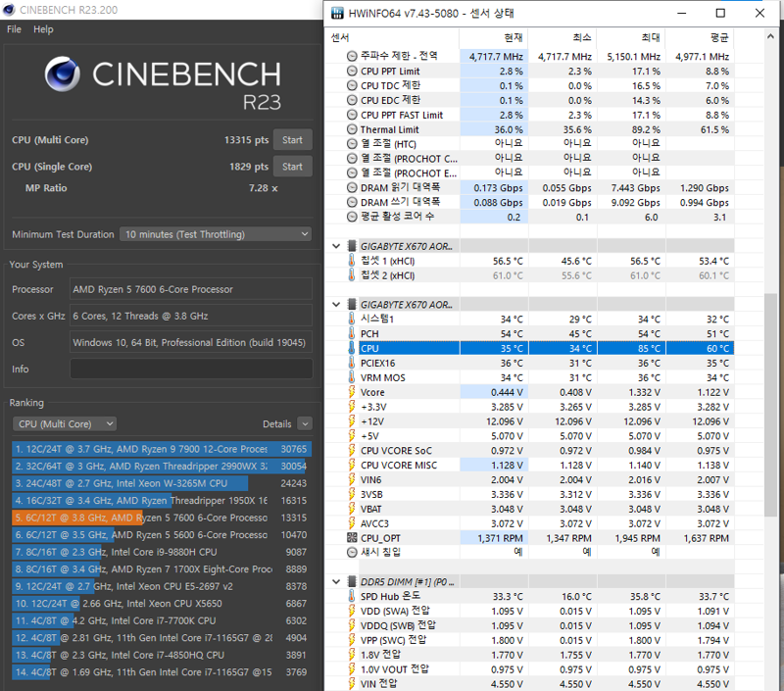Click the HWiNFO64 app icon in title bar
Screen dimensions: 784x691
[337, 13]
